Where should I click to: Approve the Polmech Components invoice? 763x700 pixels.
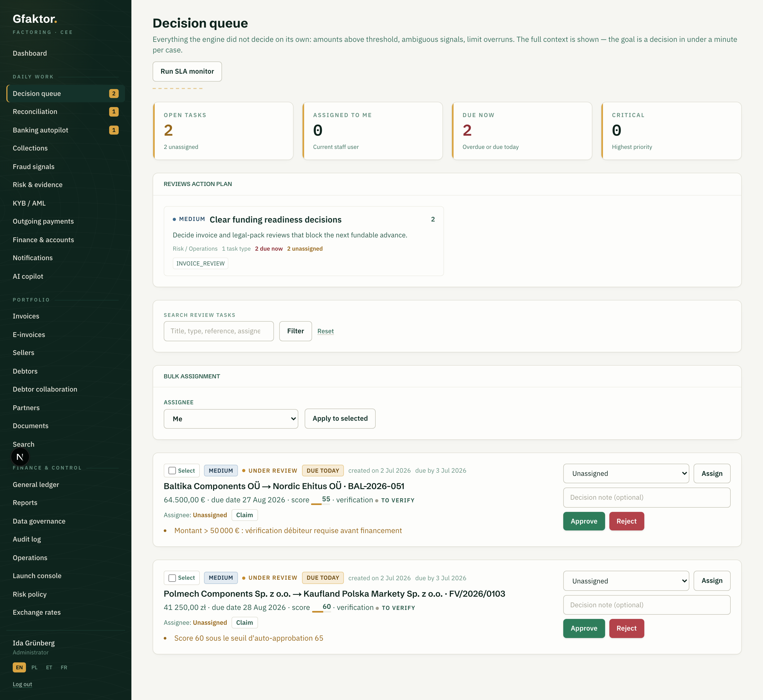click(x=584, y=628)
